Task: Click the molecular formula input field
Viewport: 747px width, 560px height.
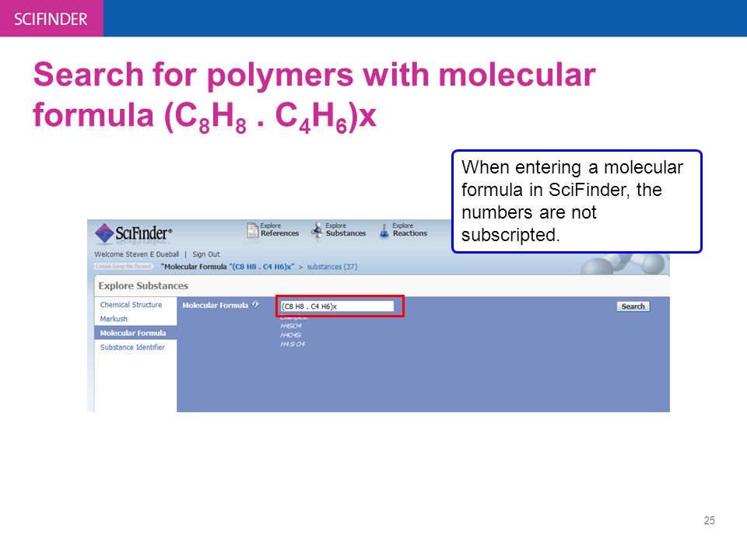Action: (x=337, y=306)
